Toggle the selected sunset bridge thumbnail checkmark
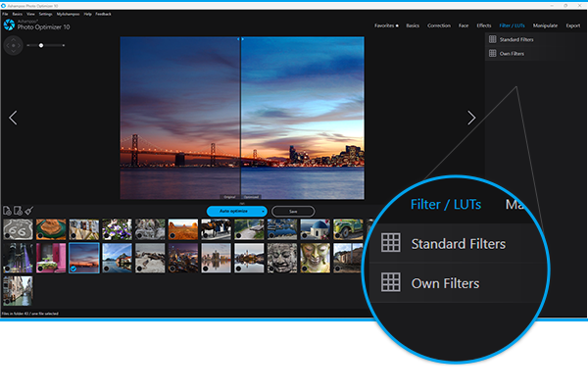 coord(74,268)
